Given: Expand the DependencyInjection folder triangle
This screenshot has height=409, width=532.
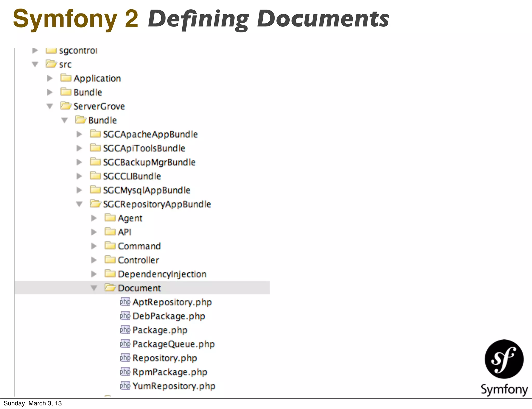Looking at the screenshot, I should tap(94, 274).
